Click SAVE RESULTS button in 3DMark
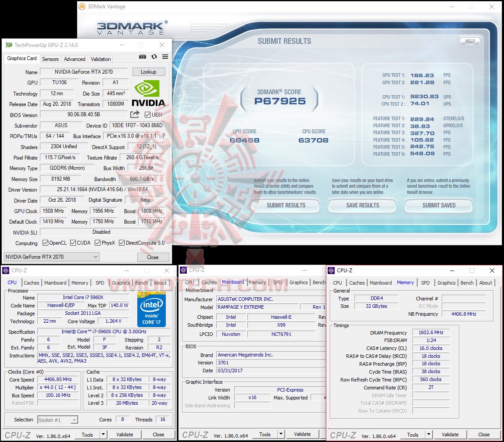Image resolution: width=504 pixels, height=442 pixels. [363, 205]
